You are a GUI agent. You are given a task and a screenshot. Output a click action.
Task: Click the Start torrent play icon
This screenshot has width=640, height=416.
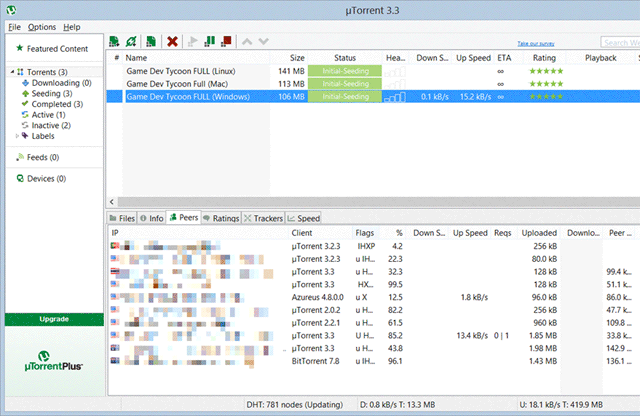[192, 41]
